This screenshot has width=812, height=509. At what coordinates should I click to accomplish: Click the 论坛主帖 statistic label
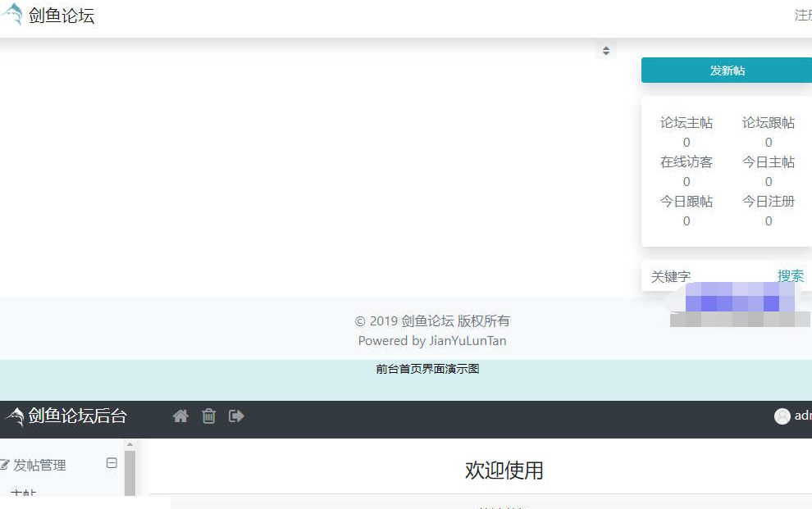click(x=687, y=123)
